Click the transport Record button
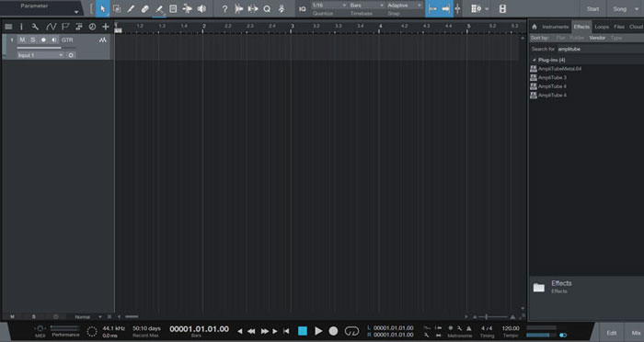 pos(333,330)
